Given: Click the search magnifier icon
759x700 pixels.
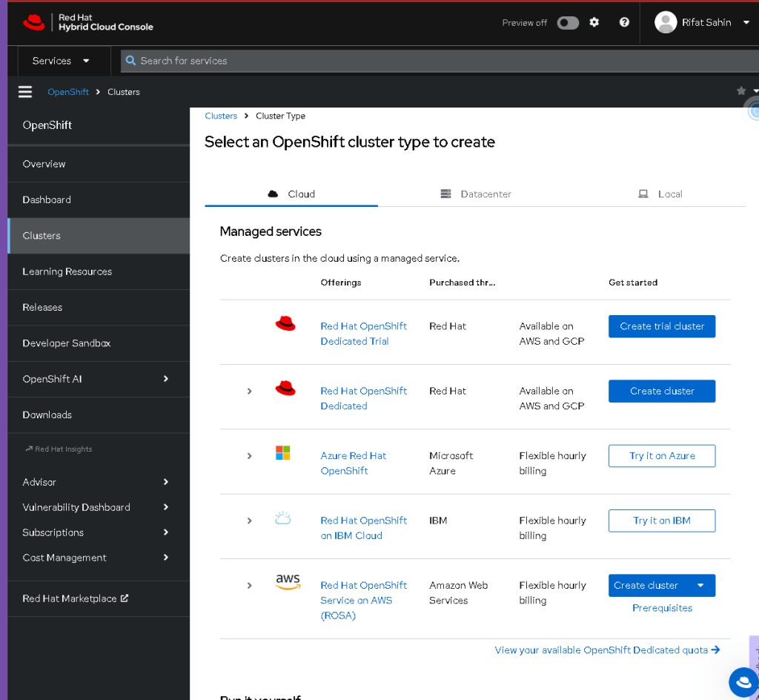Looking at the screenshot, I should pyautogui.click(x=130, y=61).
